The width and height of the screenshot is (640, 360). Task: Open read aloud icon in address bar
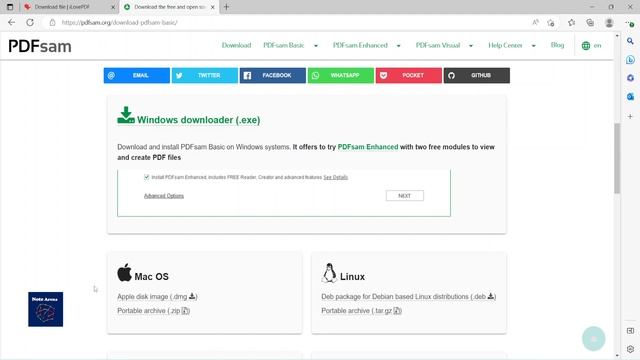pos(535,22)
